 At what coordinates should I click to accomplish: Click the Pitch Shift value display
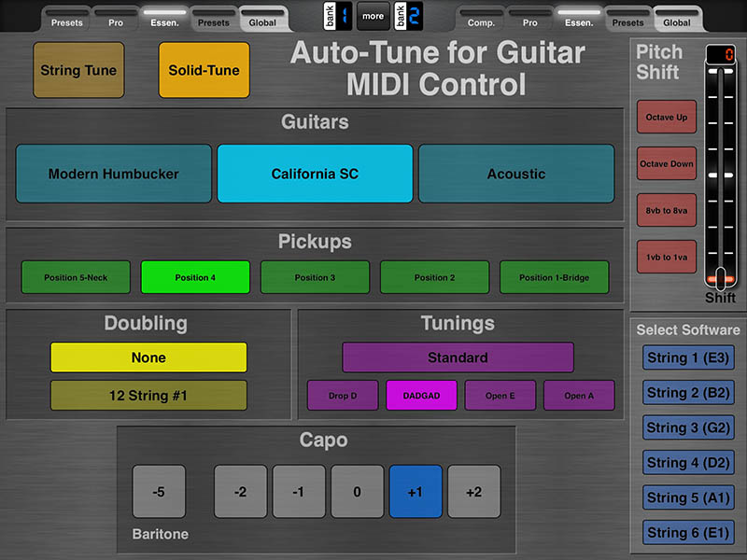pos(720,54)
